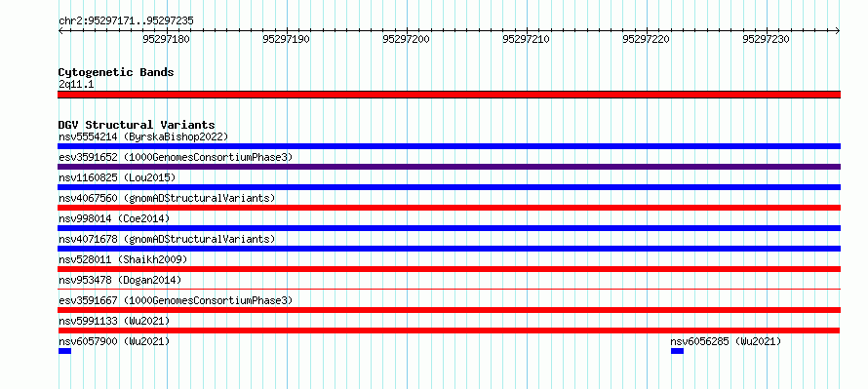This screenshot has width=868, height=389.
Task: Click nsv4071678 (gnomADStructuralVariants) label
Action: point(167,239)
